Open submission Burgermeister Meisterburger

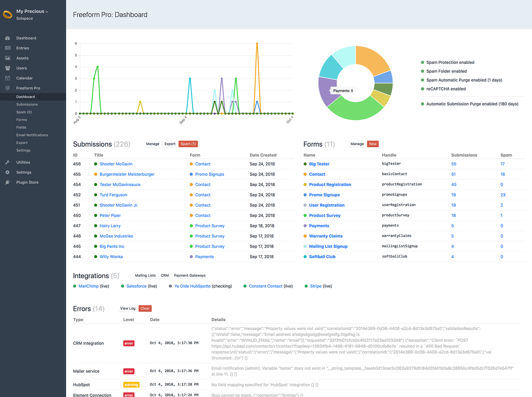pos(127,174)
